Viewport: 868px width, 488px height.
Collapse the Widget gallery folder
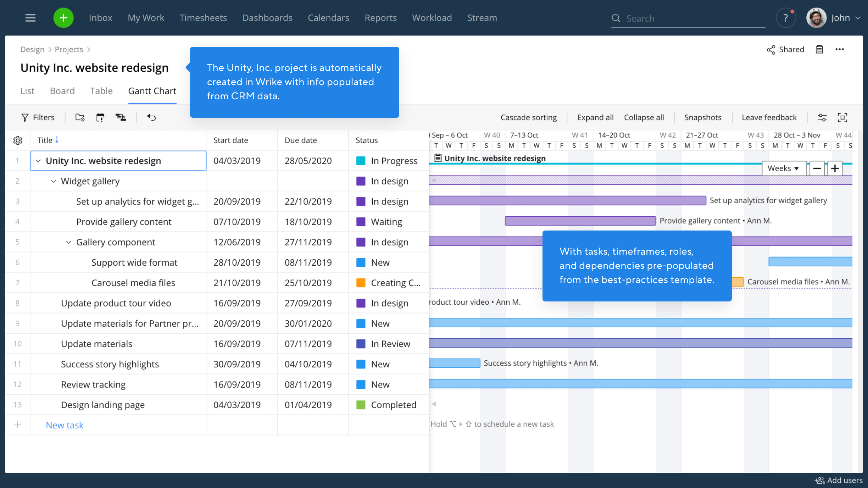click(53, 181)
